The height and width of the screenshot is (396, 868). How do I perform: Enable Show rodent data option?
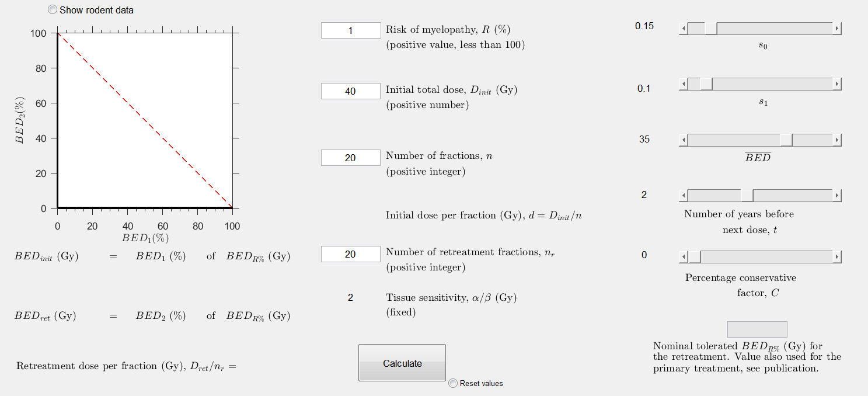tap(53, 10)
